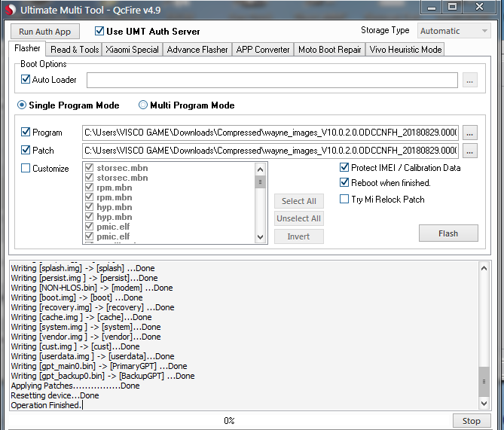The image size is (504, 430).
Task: Click the Auto Loader path field
Action: pos(272,80)
